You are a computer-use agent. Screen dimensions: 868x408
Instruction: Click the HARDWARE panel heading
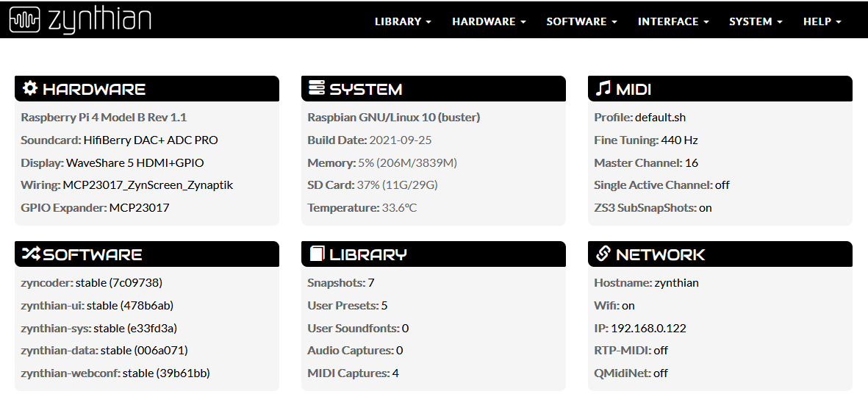(94, 88)
